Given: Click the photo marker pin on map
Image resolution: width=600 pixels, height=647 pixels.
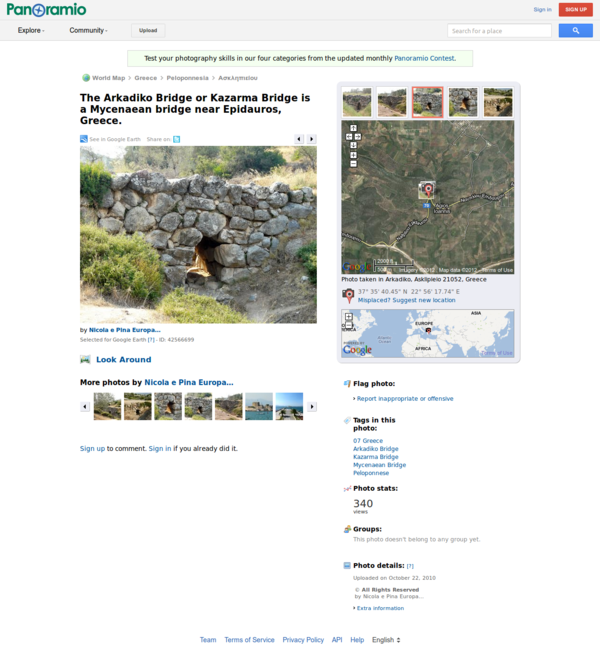Looking at the screenshot, I should click(x=427, y=188).
